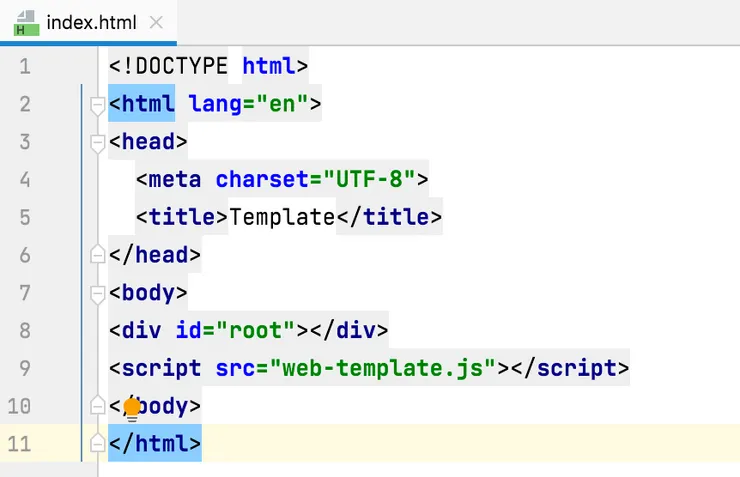The width and height of the screenshot is (740, 477).
Task: Click line number 1 in the gutter
Action: coord(24,67)
